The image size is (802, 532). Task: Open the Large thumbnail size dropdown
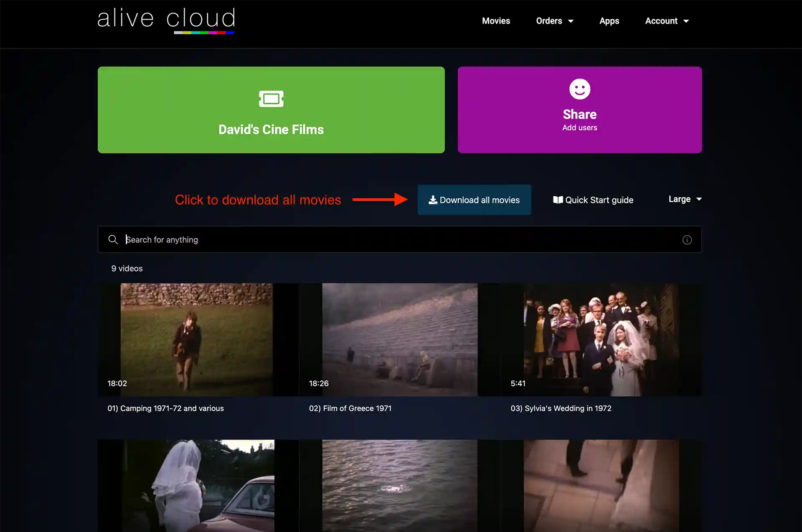[685, 199]
